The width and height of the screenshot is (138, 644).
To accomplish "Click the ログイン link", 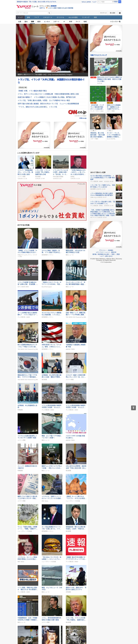I will (42, 8).
